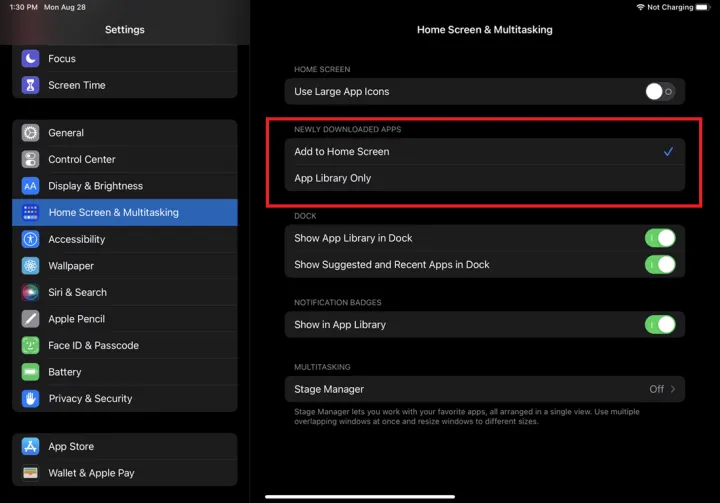Tap the Wi-Fi status bar icon
The width and height of the screenshot is (720, 503).
pyautogui.click(x=640, y=7)
